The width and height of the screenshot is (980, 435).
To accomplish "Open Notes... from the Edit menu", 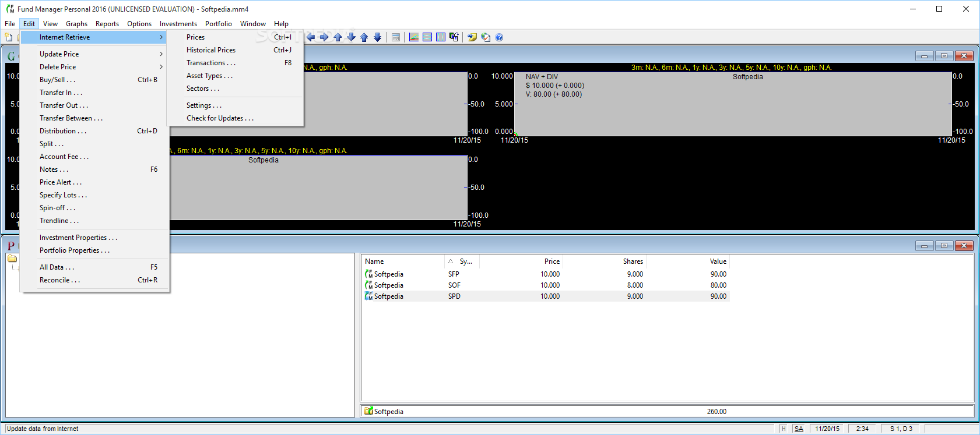I will click(x=94, y=169).
